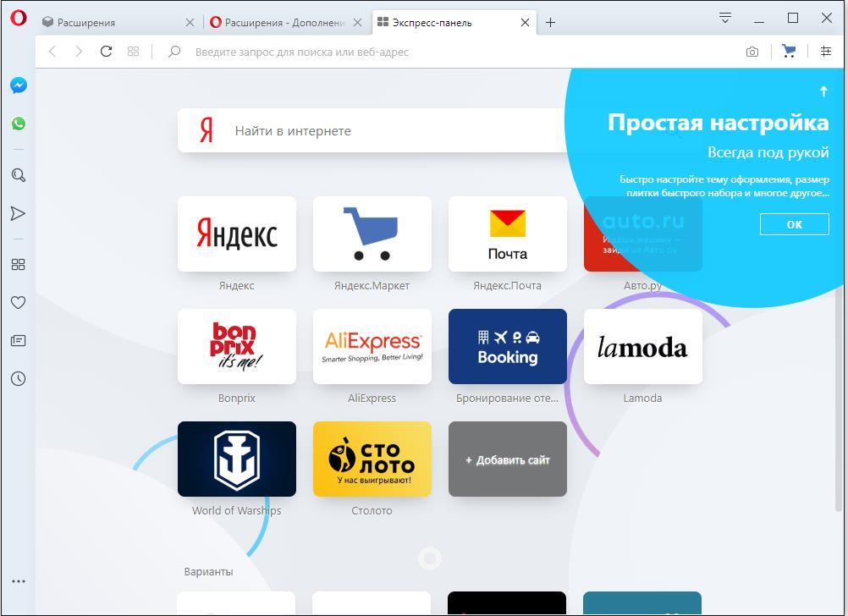848x616 pixels.
Task: Open the sidebar instant search icon
Action: click(18, 175)
